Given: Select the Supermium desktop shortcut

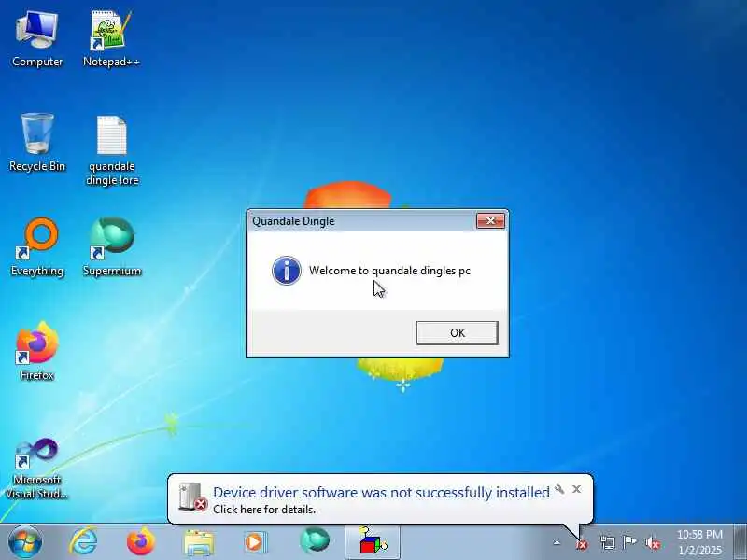Looking at the screenshot, I should point(112,247).
